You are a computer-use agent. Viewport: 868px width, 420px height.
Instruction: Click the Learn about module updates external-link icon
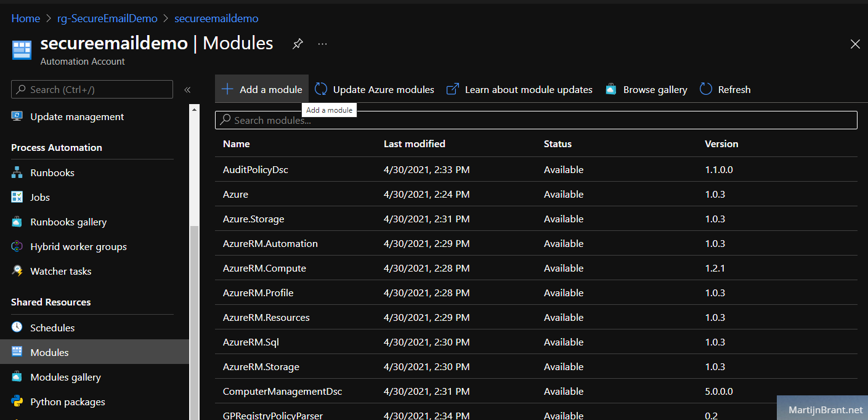point(453,89)
